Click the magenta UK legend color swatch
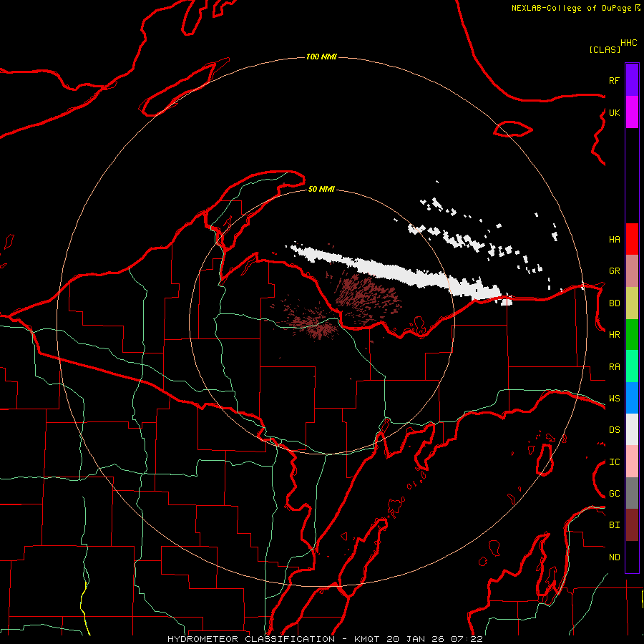Image resolution: width=644 pixels, height=644 pixels. [632, 112]
